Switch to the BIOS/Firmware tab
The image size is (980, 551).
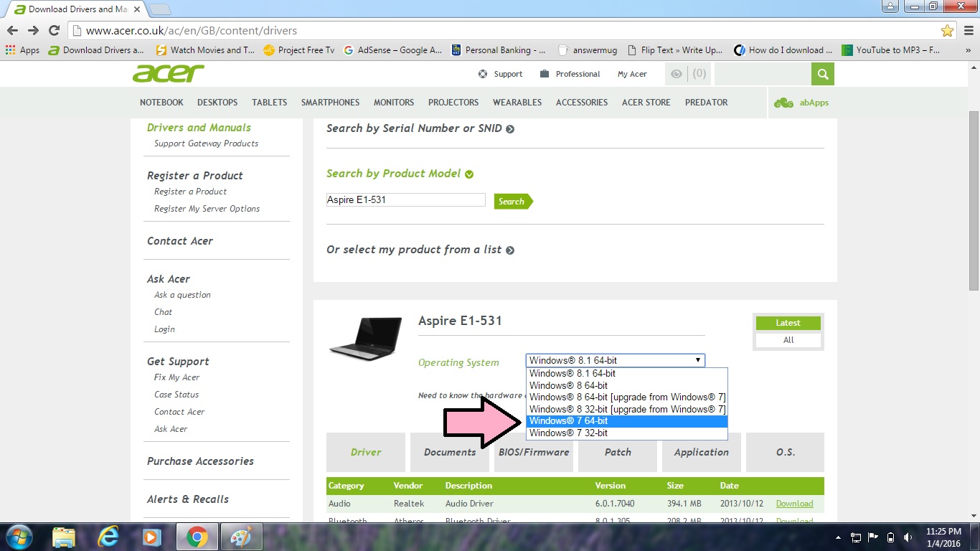(534, 452)
